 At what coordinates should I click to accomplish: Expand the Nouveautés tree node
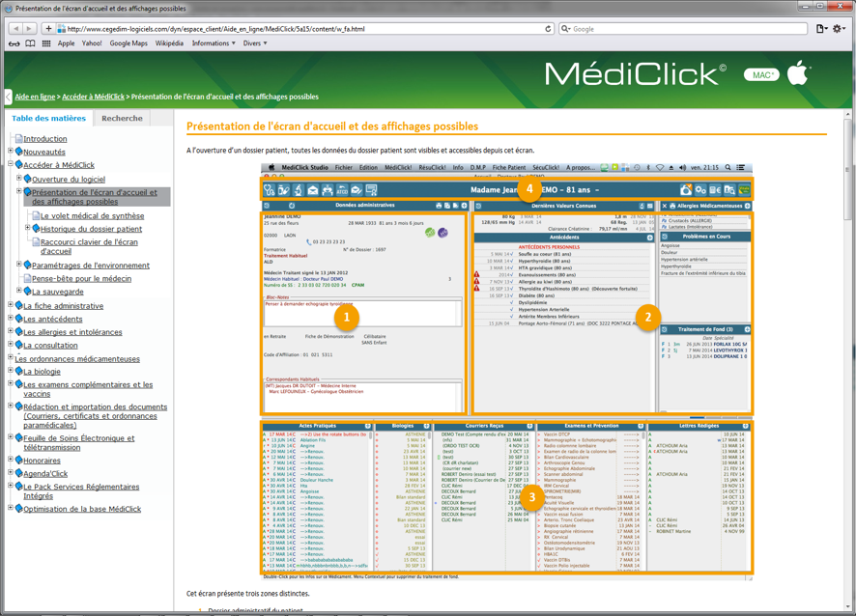(x=11, y=151)
